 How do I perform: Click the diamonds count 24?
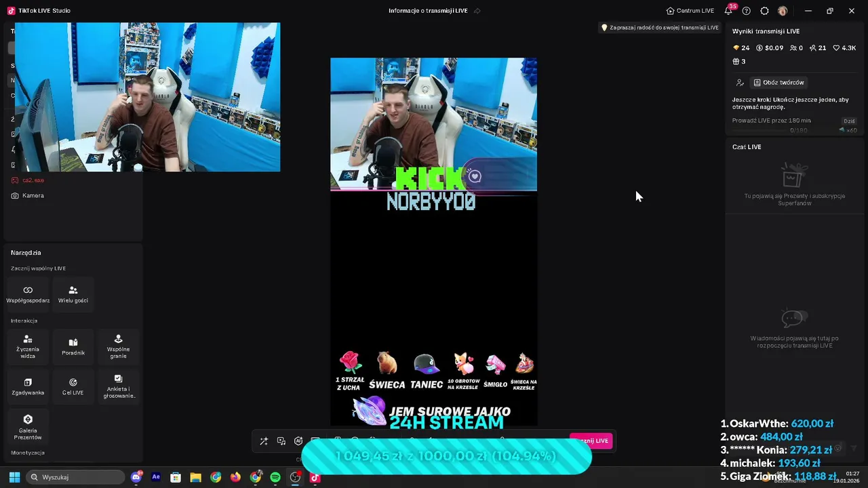coord(741,48)
